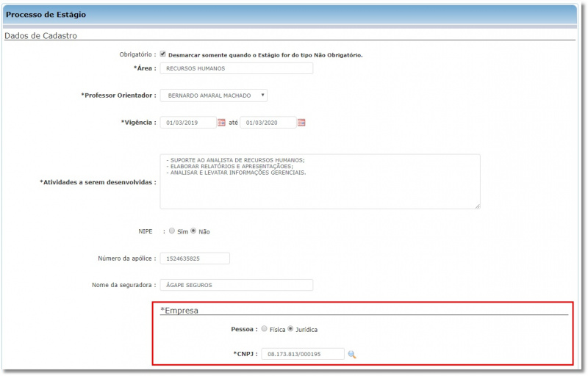The image size is (588, 376).
Task: Focus the Vigência start date field 01/03/2019
Action: tap(188, 123)
